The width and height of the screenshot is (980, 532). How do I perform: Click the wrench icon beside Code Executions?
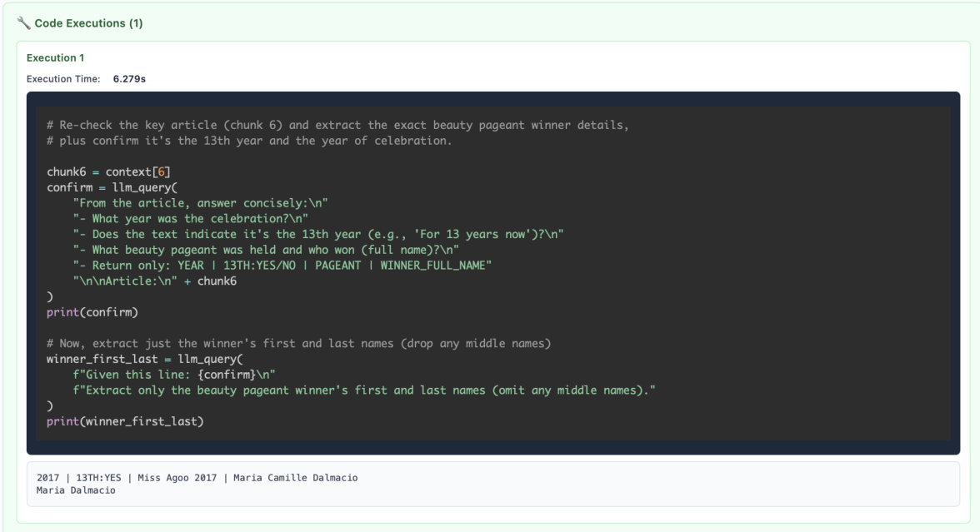pos(23,23)
